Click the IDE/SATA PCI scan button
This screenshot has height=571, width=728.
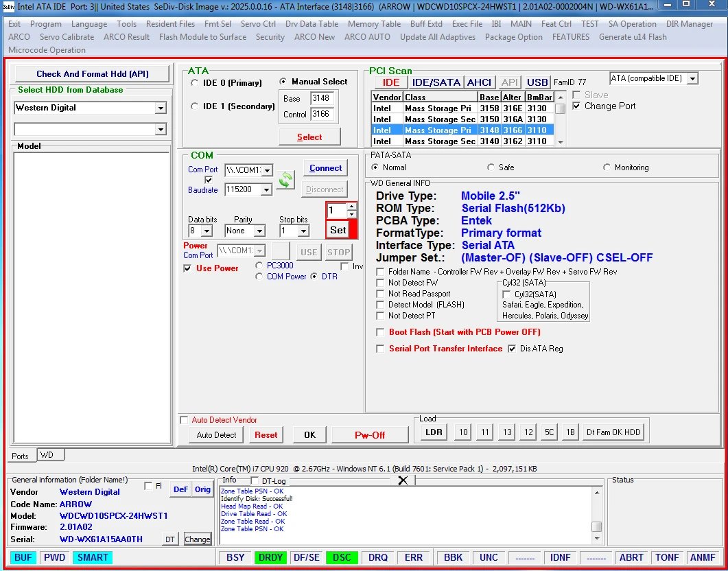(x=436, y=82)
